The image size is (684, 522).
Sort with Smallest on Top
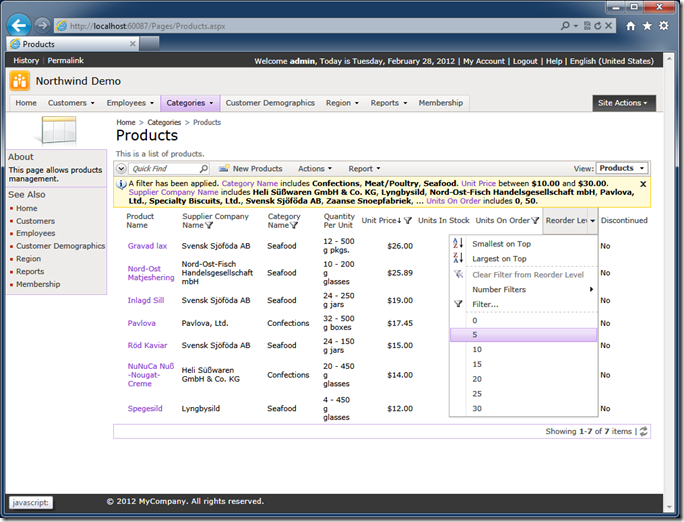(x=501, y=244)
